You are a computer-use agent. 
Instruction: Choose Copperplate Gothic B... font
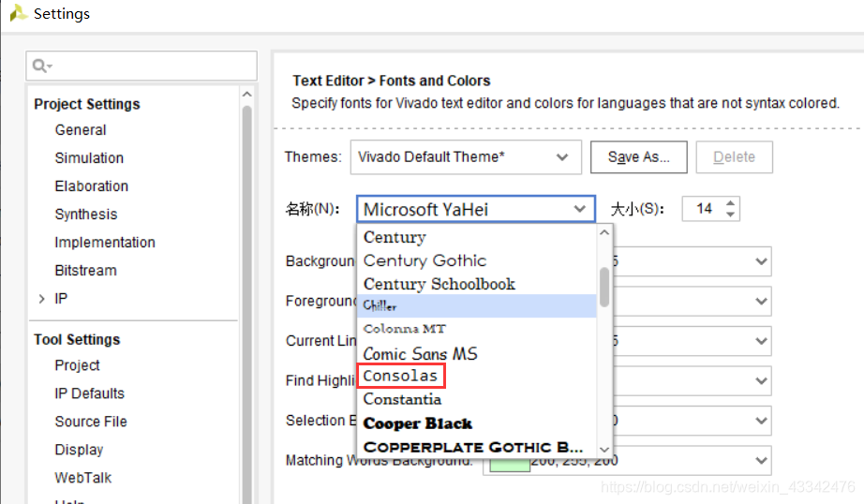pos(477,447)
